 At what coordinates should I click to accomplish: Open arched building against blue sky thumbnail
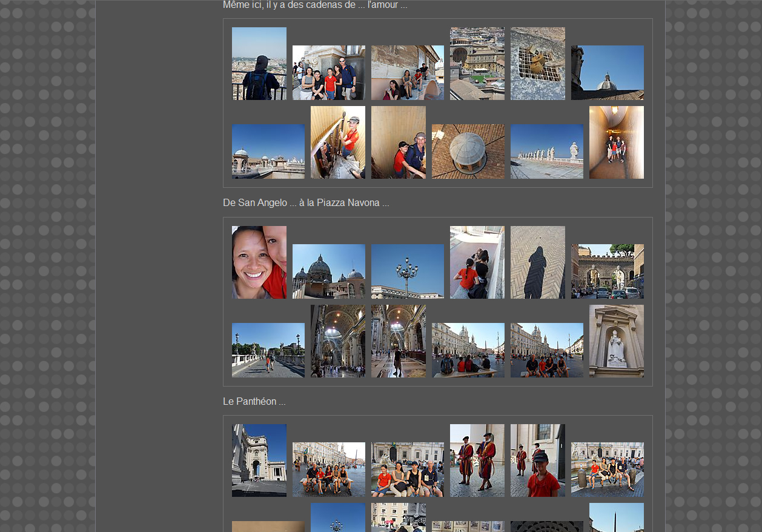[x=259, y=461]
